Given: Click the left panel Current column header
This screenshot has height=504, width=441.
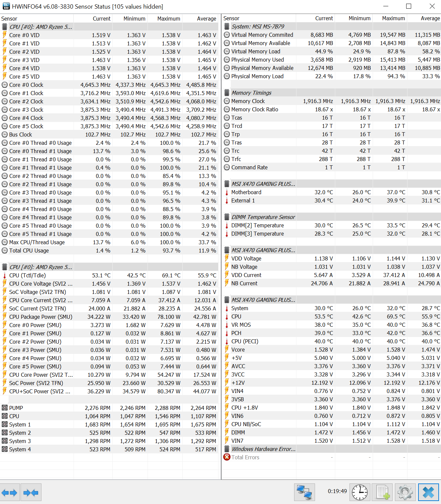Looking at the screenshot, I should [93, 19].
